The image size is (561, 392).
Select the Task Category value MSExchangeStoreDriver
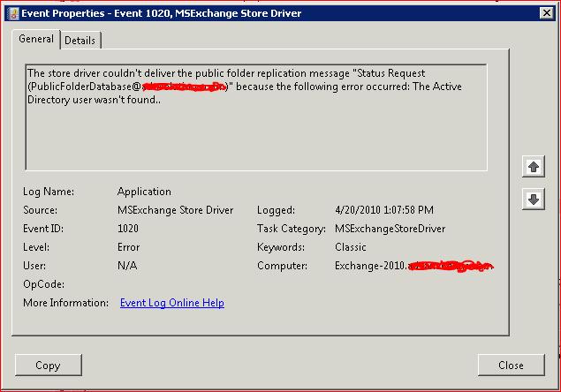(x=390, y=229)
